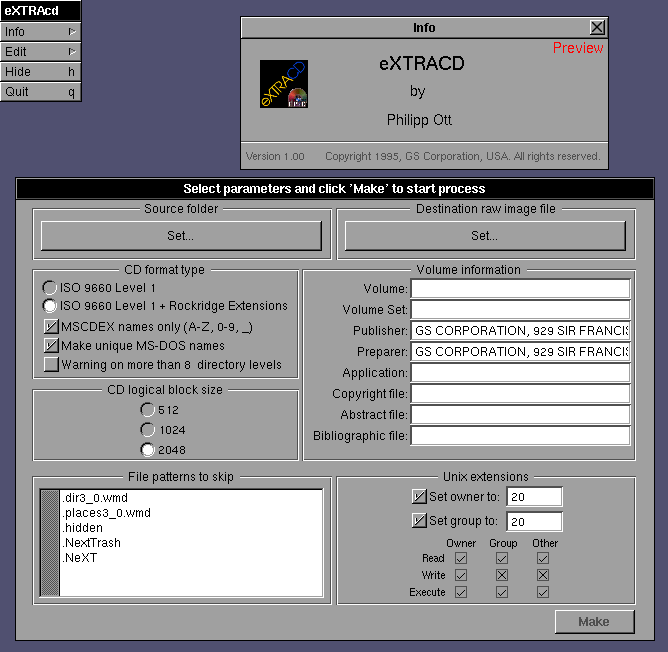Click the Bibliographic file input field
668x652 pixels.
520,436
